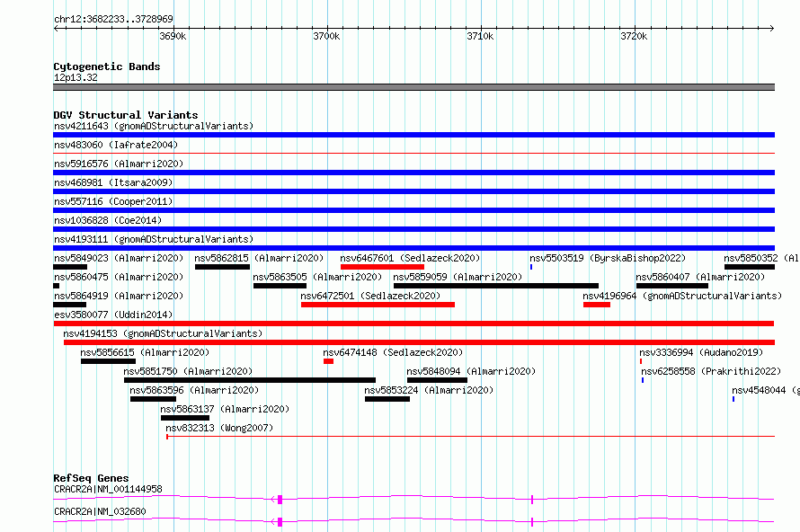
Task: Click the CRACR2A NM_032680 gene label
Action: click(x=100, y=511)
